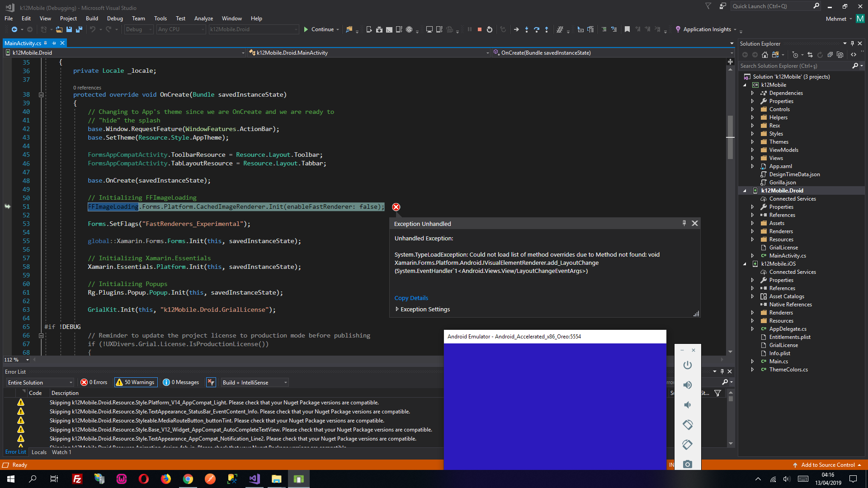868x488 pixels.
Task: Click the Search Solution Explorer field
Action: pos(795,66)
